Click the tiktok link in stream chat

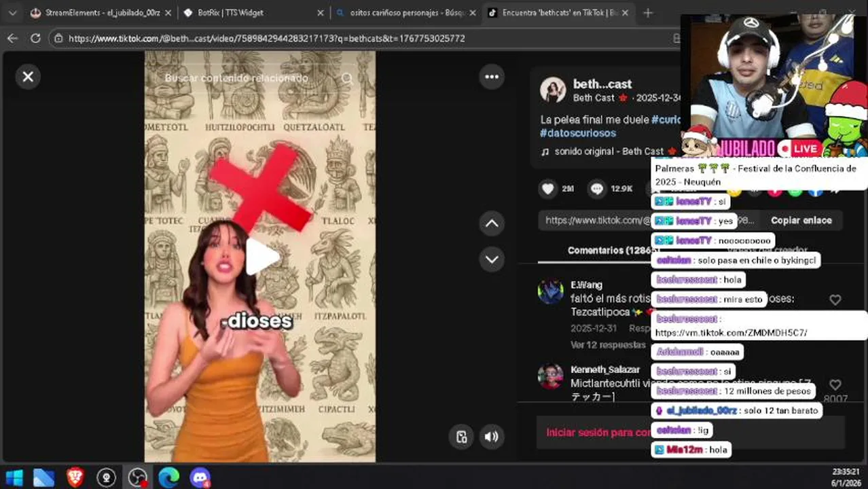(731, 333)
